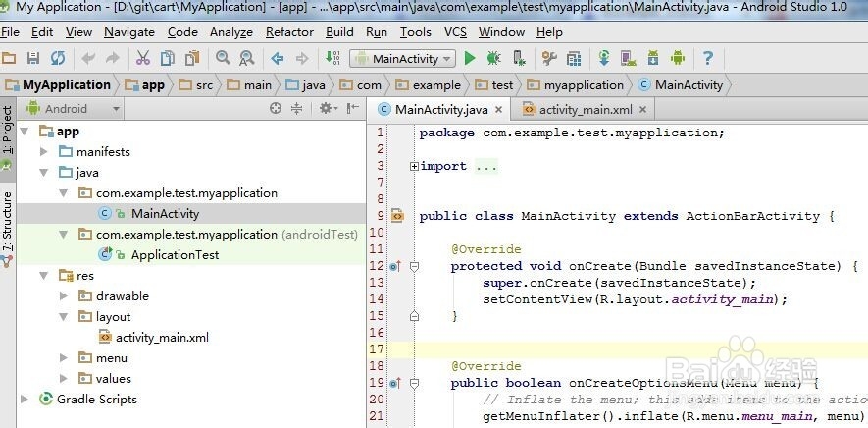Expand the manifests folder

point(44,152)
